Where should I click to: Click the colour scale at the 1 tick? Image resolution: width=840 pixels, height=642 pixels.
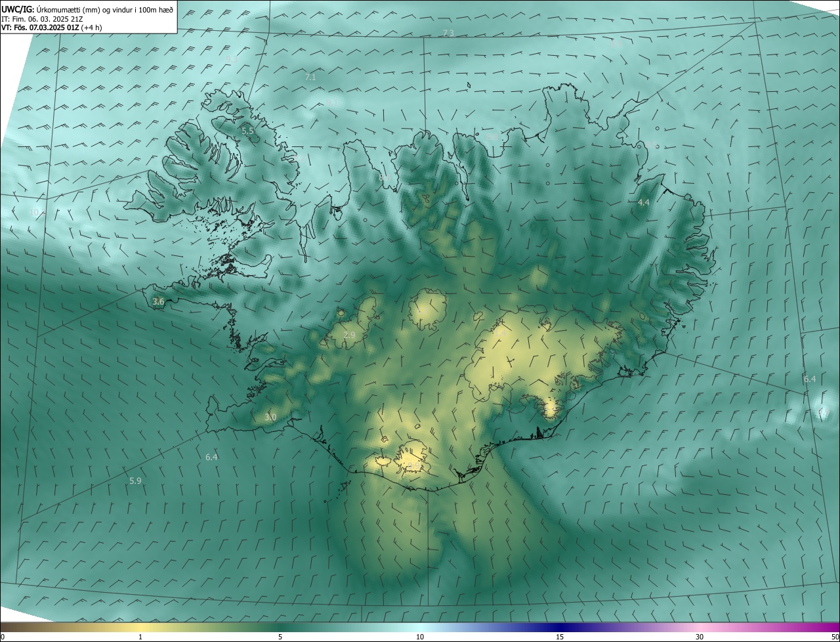coord(140,637)
